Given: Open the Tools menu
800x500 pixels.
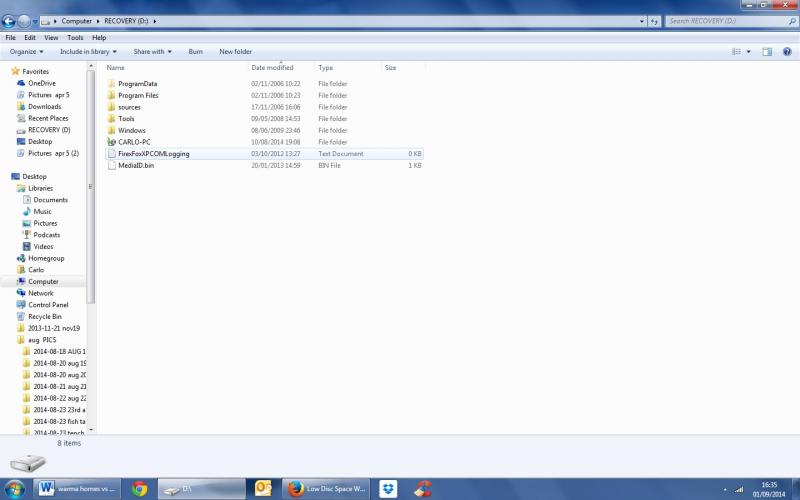Looking at the screenshot, I should (x=75, y=37).
